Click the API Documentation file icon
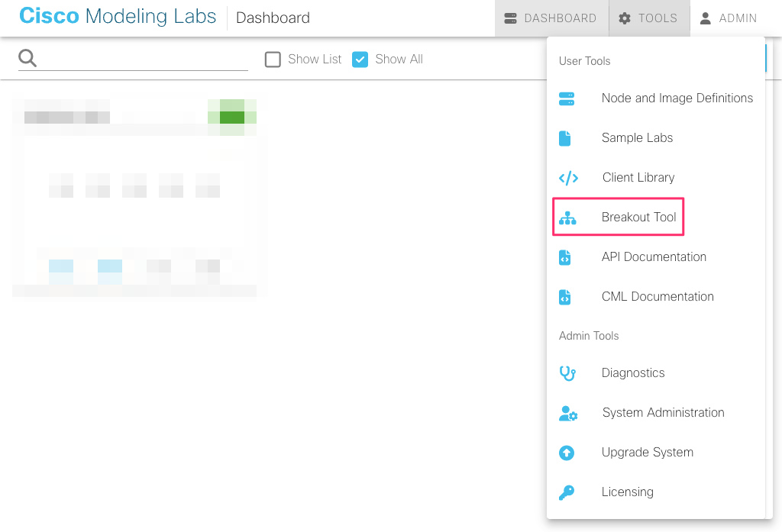 [x=564, y=257]
